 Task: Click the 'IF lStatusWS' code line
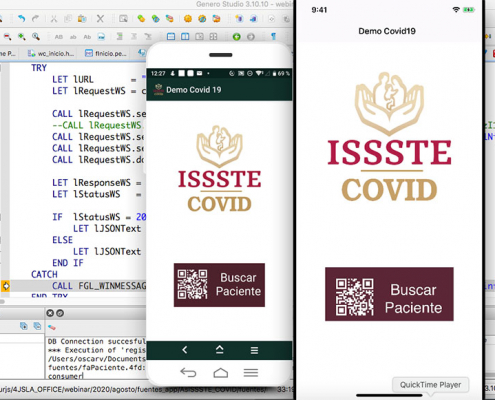[99, 217]
